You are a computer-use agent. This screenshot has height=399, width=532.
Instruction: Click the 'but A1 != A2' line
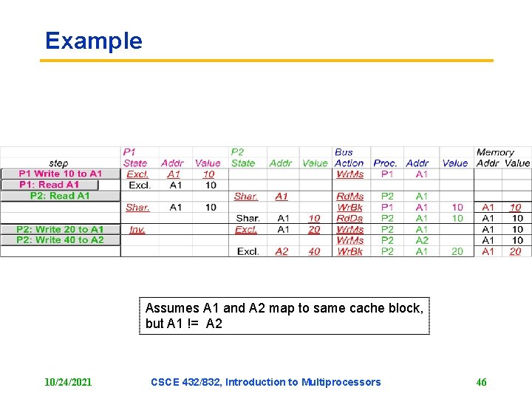183,324
